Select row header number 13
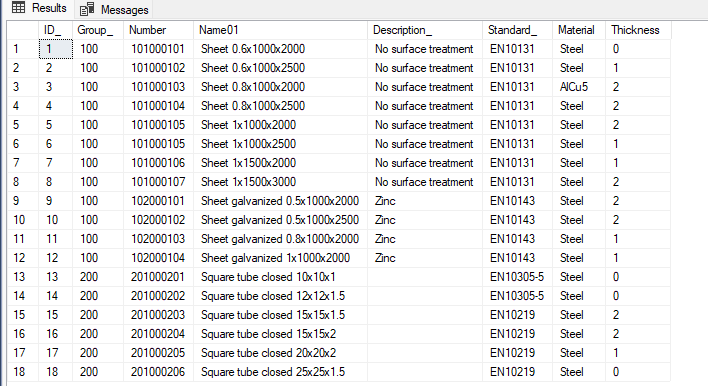This screenshot has width=708, height=386. pyautogui.click(x=23, y=277)
